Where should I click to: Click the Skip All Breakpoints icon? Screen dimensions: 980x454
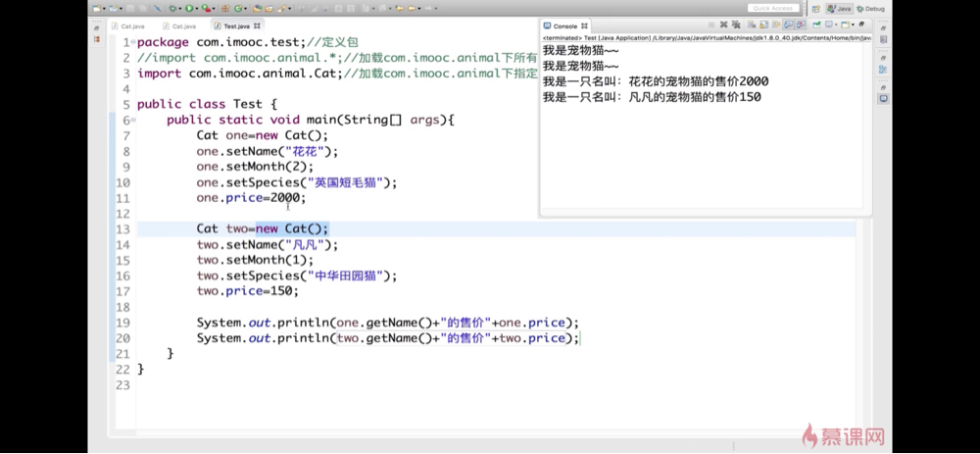click(157, 9)
